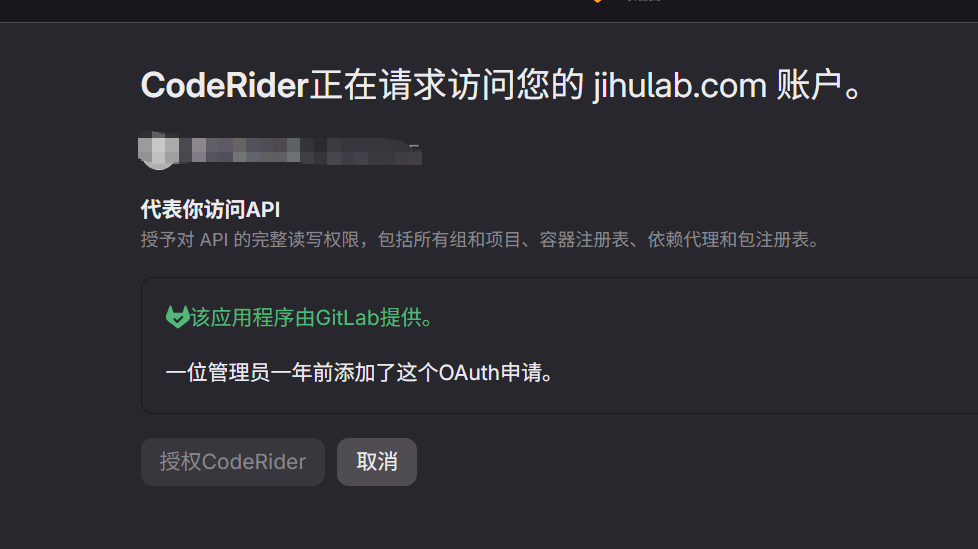Click jihulab.com in the page heading
Screen dimensions: 978x549
point(680,85)
